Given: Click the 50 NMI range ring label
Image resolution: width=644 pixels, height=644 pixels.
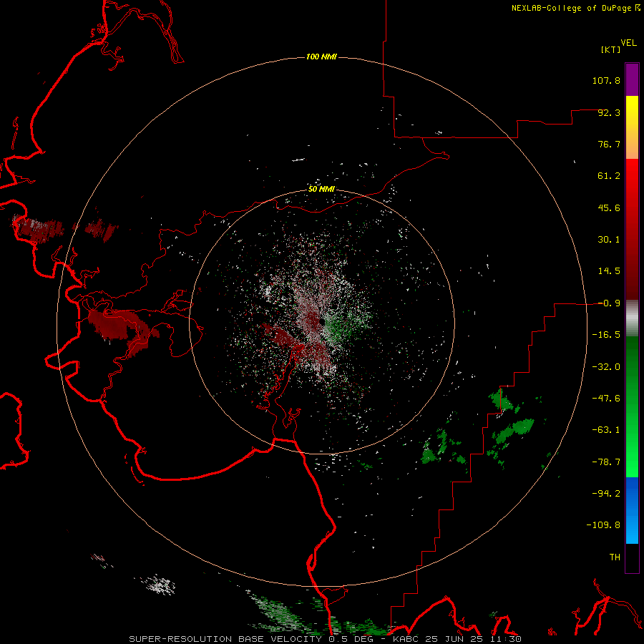Looking at the screenshot, I should click(321, 189).
